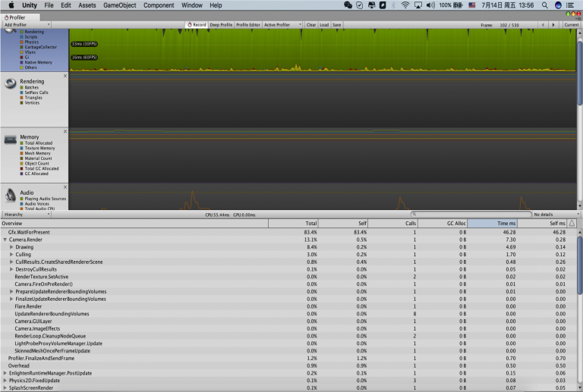Click the Memory profiler module icon
The width and height of the screenshot is (583, 392).
[10, 140]
